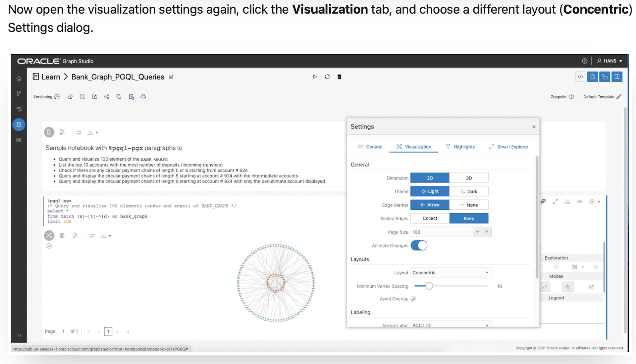This screenshot has height=364, width=636.
Task: Adjust the Minimum Vertex Spacing slider
Action: pos(429,286)
